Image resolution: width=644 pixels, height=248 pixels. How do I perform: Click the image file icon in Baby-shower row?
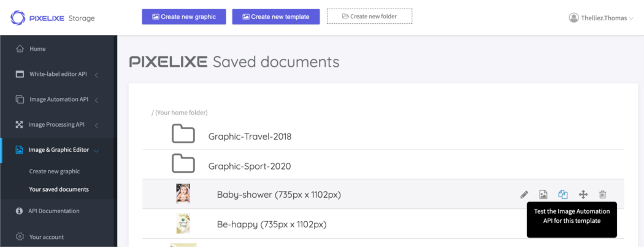click(x=543, y=195)
